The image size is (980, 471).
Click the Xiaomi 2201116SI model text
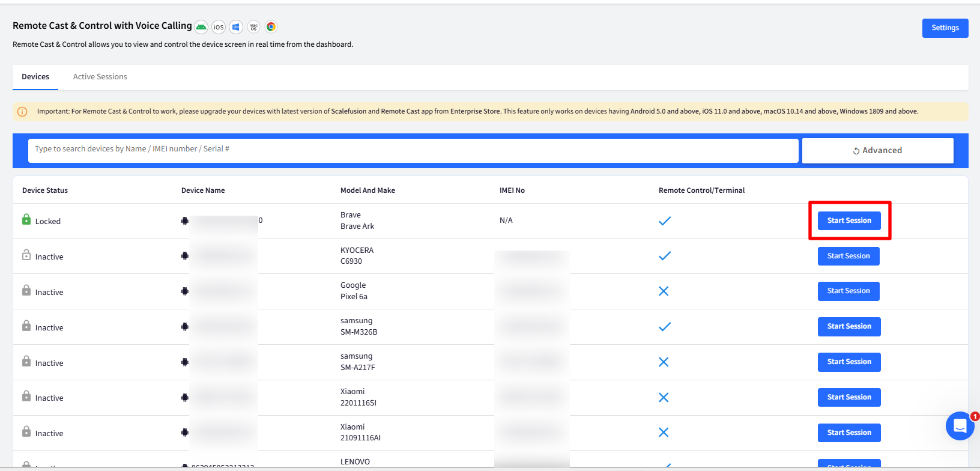click(358, 397)
